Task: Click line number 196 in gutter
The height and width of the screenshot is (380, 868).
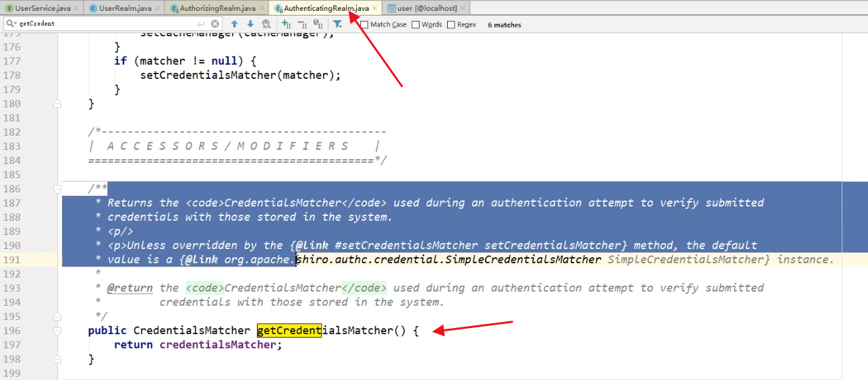Action: coord(12,331)
